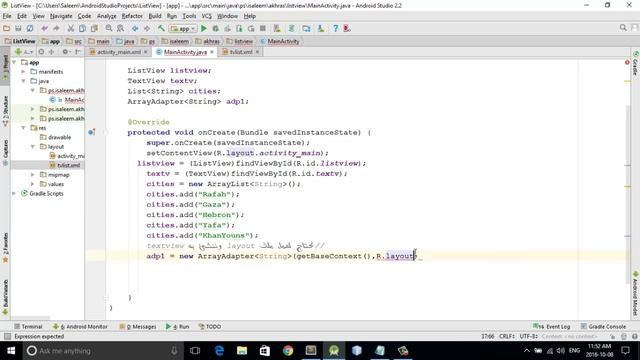Screen dimensions: 640x360
Task: Click the Open folder toolbar icon
Action: tap(7, 29)
